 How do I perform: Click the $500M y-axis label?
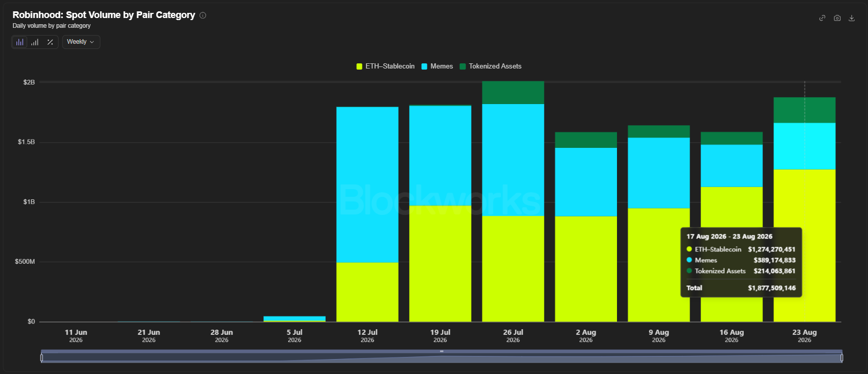coord(25,262)
